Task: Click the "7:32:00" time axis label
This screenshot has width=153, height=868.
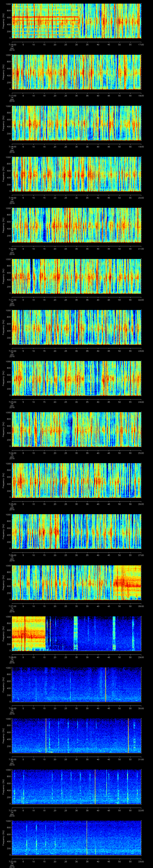Action: coord(12,861)
